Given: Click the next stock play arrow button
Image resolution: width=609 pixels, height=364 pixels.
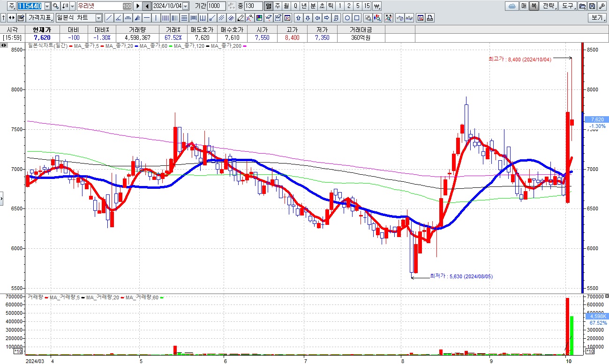Looking at the screenshot, I should 138,6.
